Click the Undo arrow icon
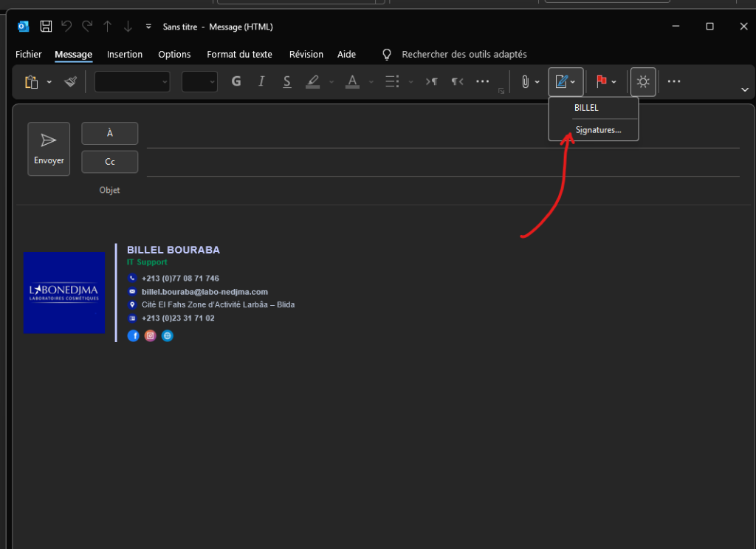Image resolution: width=756 pixels, height=549 pixels. pyautogui.click(x=66, y=26)
